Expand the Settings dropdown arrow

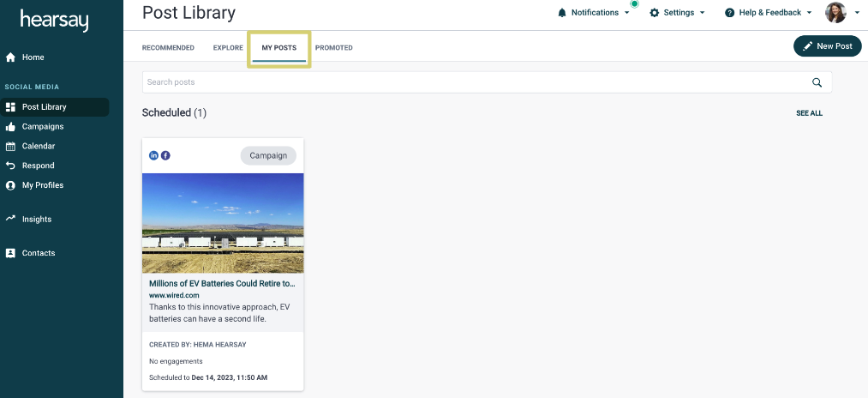[702, 13]
